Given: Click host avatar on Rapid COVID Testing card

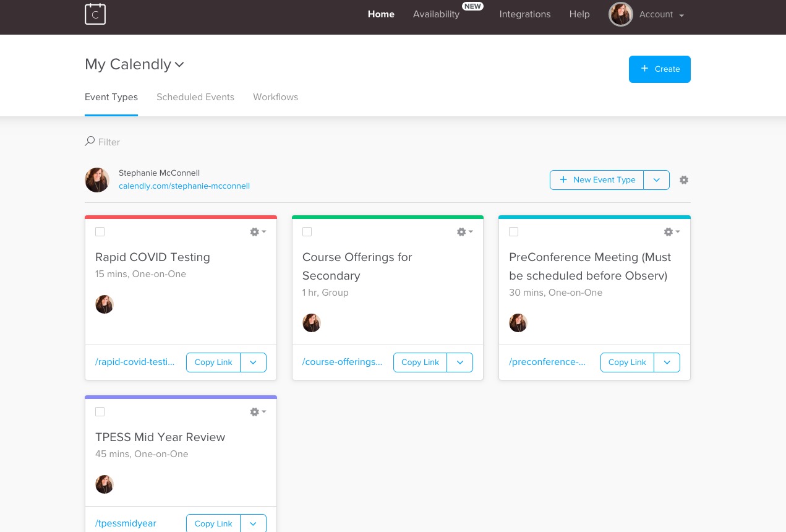Looking at the screenshot, I should pyautogui.click(x=105, y=304).
